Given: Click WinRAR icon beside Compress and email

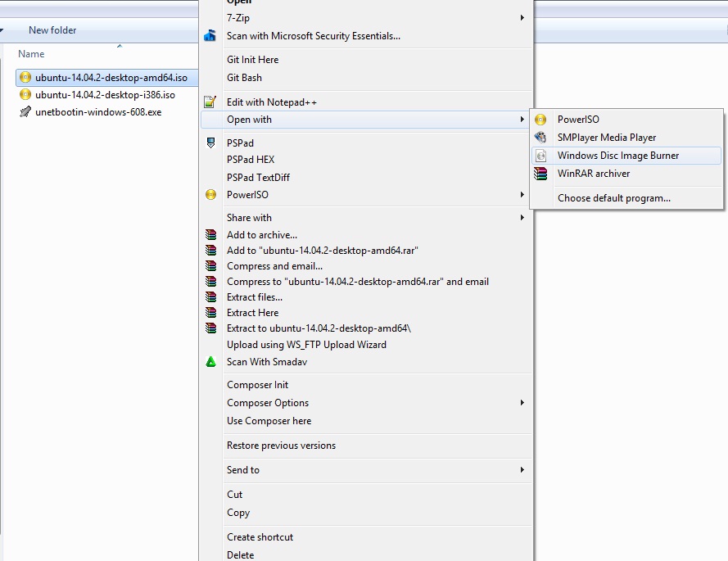Looking at the screenshot, I should (210, 266).
